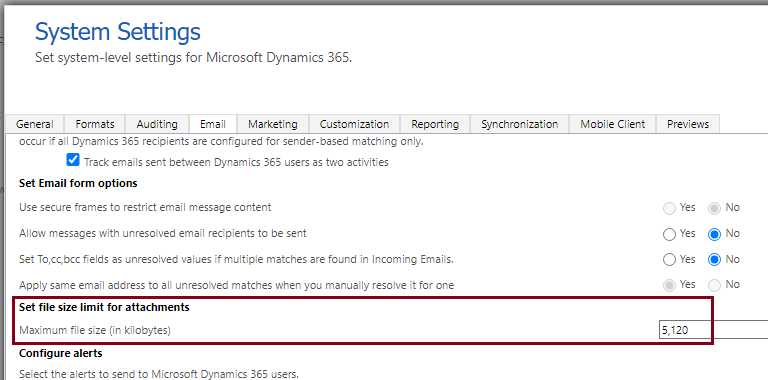
Task: Open the General tab
Action: tap(35, 124)
